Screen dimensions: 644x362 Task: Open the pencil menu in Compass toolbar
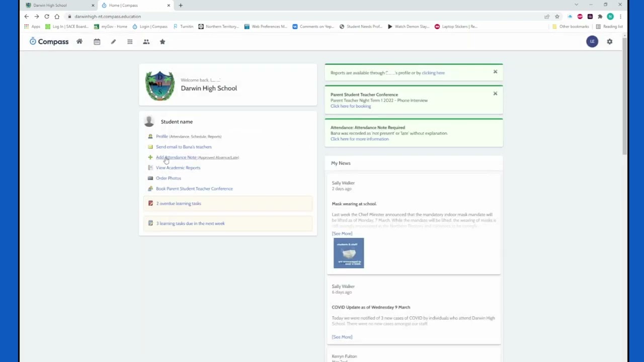click(113, 42)
